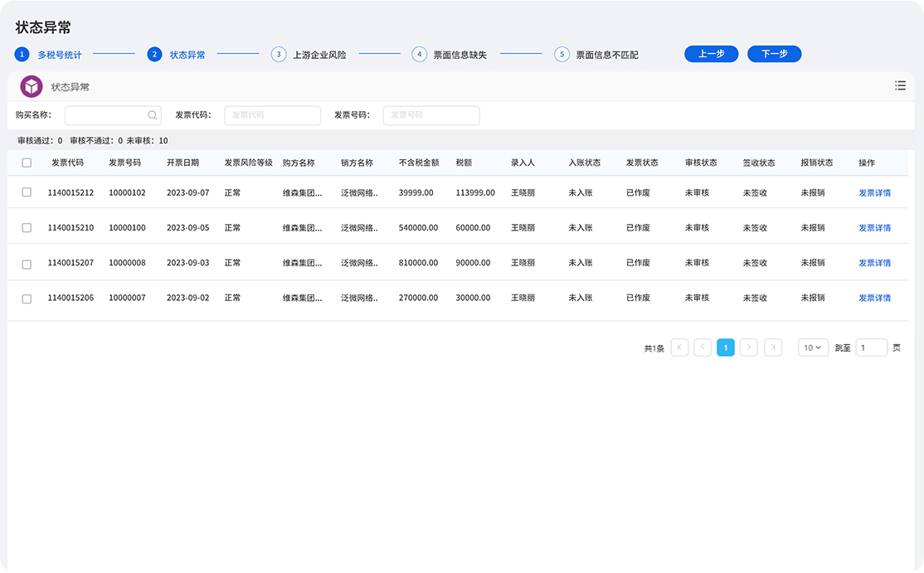Viewport: 924px width, 573px height.
Task: Select the 票面信息不匹配 step
Action: (606, 55)
